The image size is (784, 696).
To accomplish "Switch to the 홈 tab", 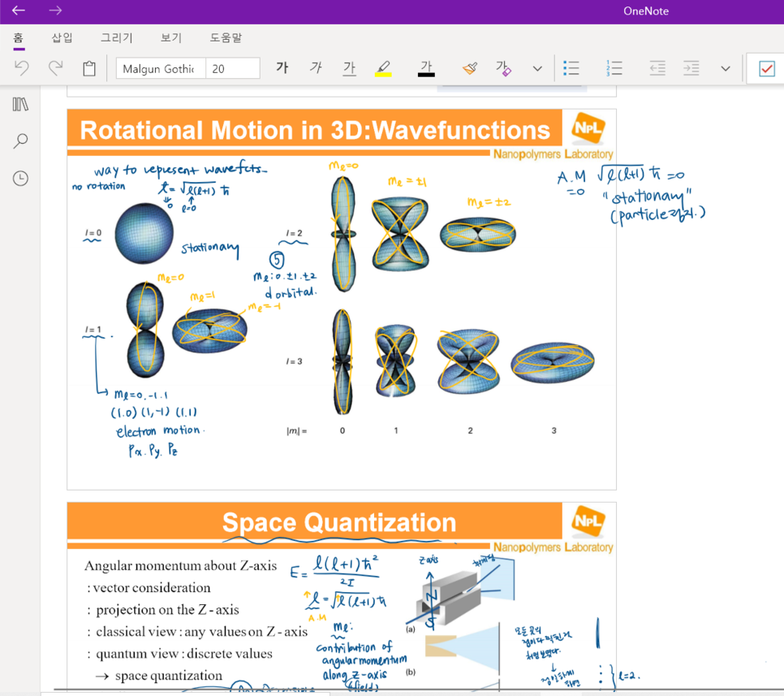I will [19, 37].
